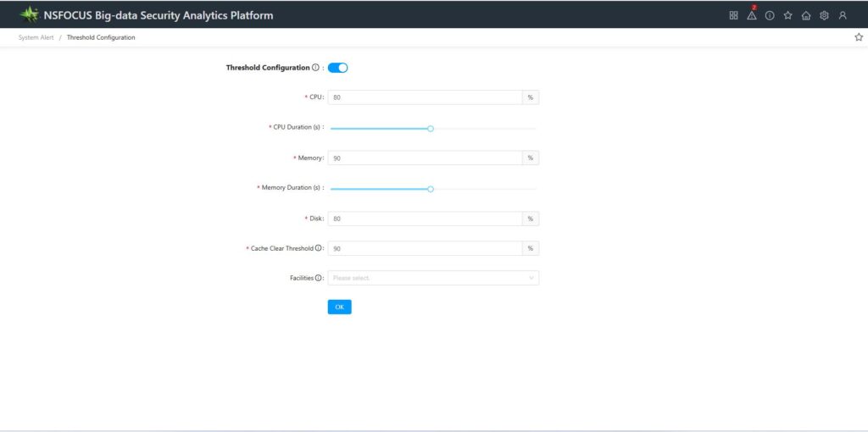Click System Alert in the breadcrumb
Viewport: 868px width, 432px height.
click(36, 37)
